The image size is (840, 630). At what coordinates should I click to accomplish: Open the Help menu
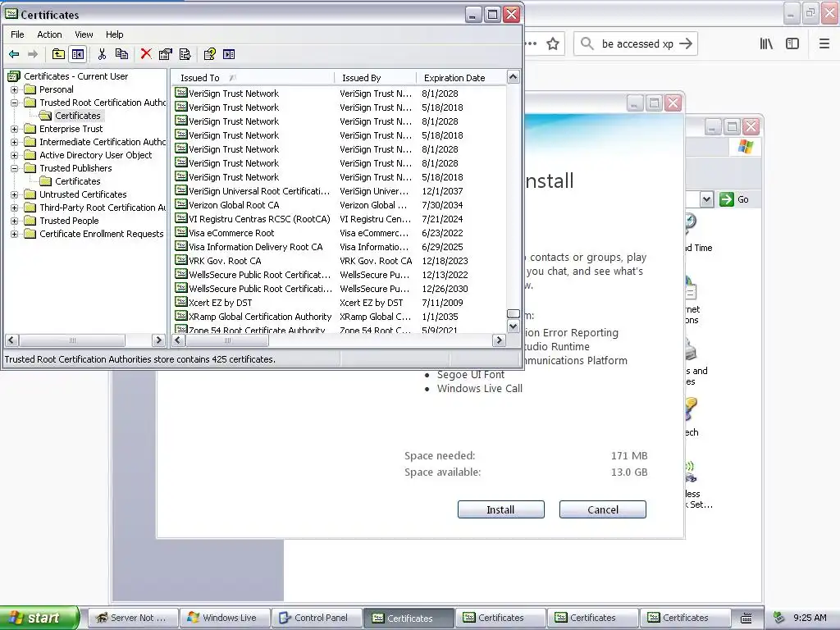[x=114, y=34]
